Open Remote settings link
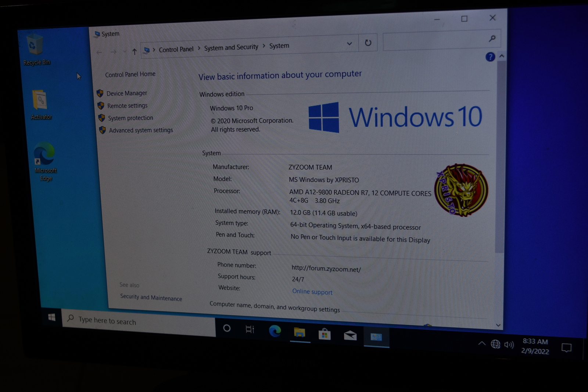This screenshot has height=392, width=588. [x=127, y=106]
